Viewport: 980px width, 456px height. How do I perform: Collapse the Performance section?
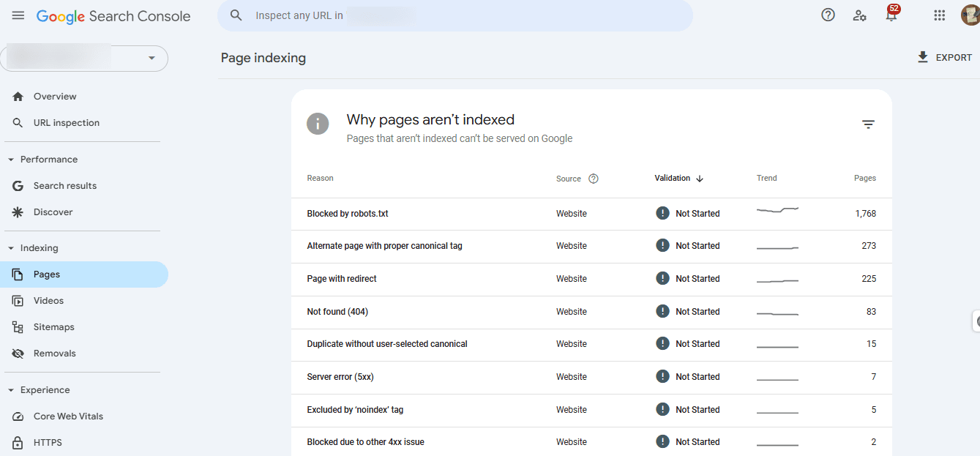[x=9, y=159]
